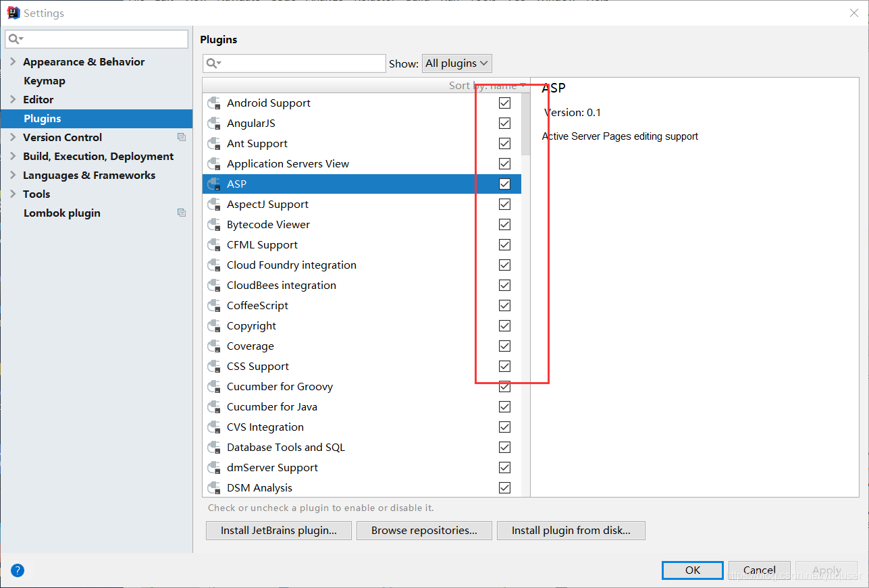Select the AspectJ Support plugin row
Image resolution: width=869 pixels, height=588 pixels.
[x=362, y=205]
